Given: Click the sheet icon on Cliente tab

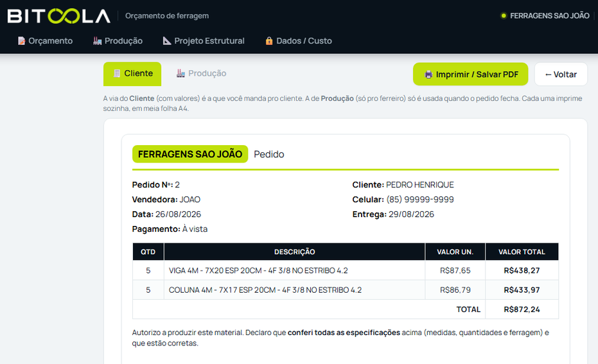Looking at the screenshot, I should click(117, 73).
